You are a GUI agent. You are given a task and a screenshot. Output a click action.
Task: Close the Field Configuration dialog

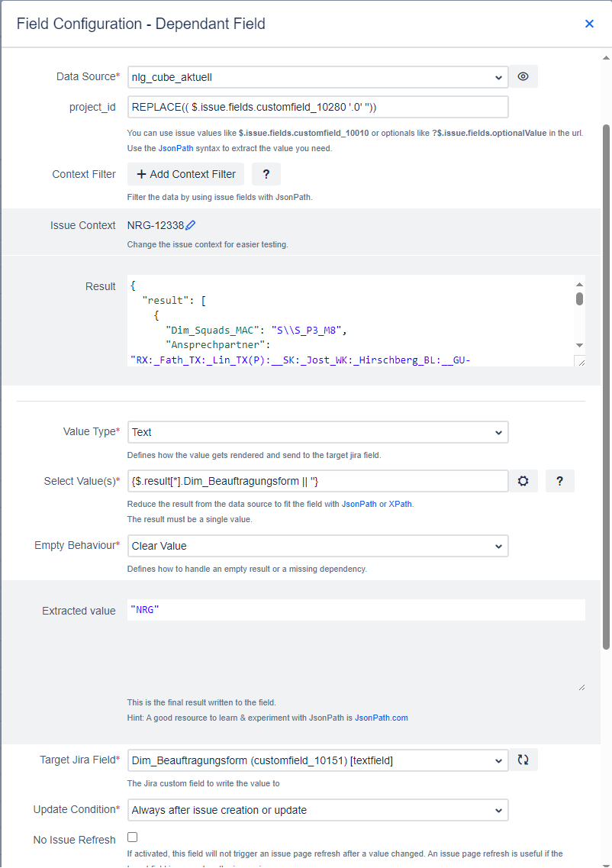pos(589,24)
